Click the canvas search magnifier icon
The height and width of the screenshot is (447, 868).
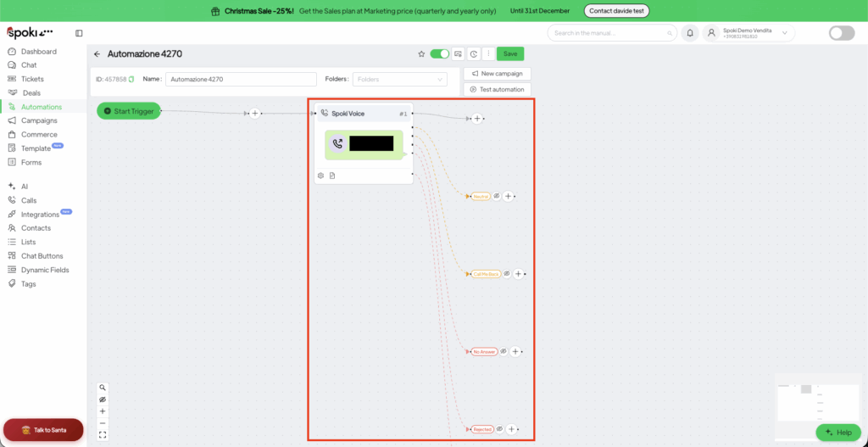tap(103, 388)
